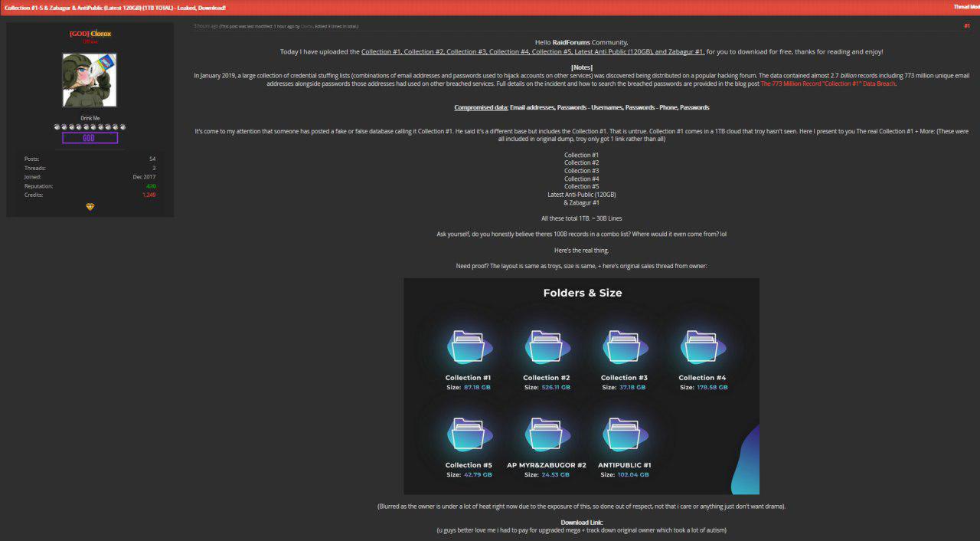Click the Folders & Size heading in image
The width and height of the screenshot is (980, 541).
coord(583,293)
